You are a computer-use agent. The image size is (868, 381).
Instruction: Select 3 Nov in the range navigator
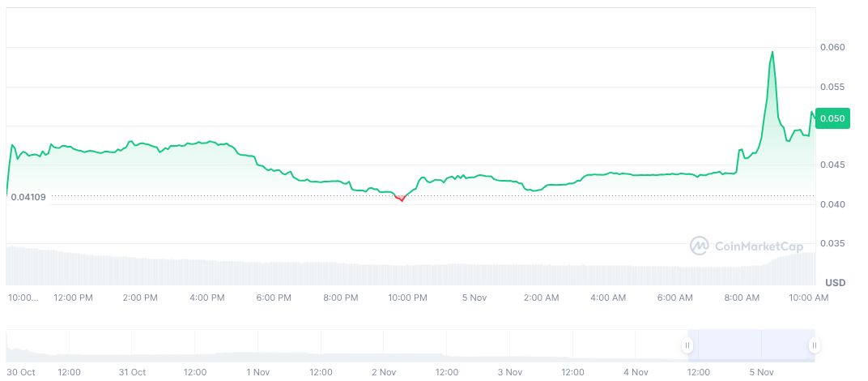pos(509,372)
